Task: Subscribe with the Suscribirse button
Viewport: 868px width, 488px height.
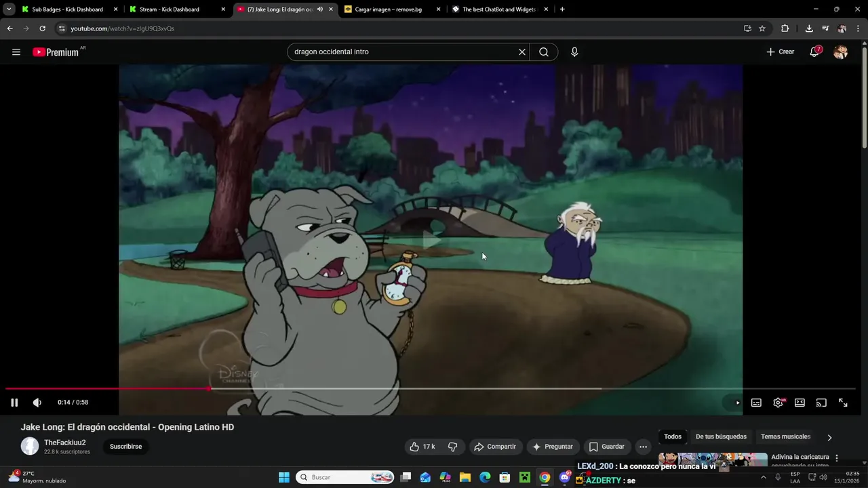Action: 125,447
